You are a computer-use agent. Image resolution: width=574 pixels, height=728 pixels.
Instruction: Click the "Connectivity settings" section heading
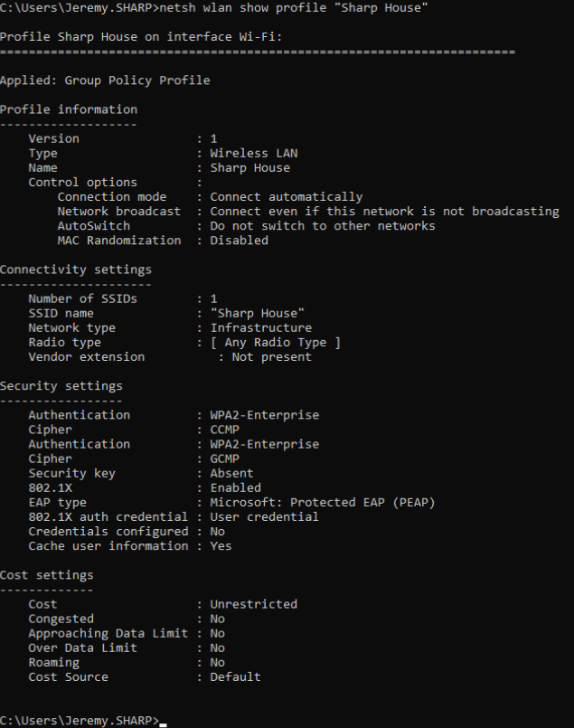(x=76, y=269)
